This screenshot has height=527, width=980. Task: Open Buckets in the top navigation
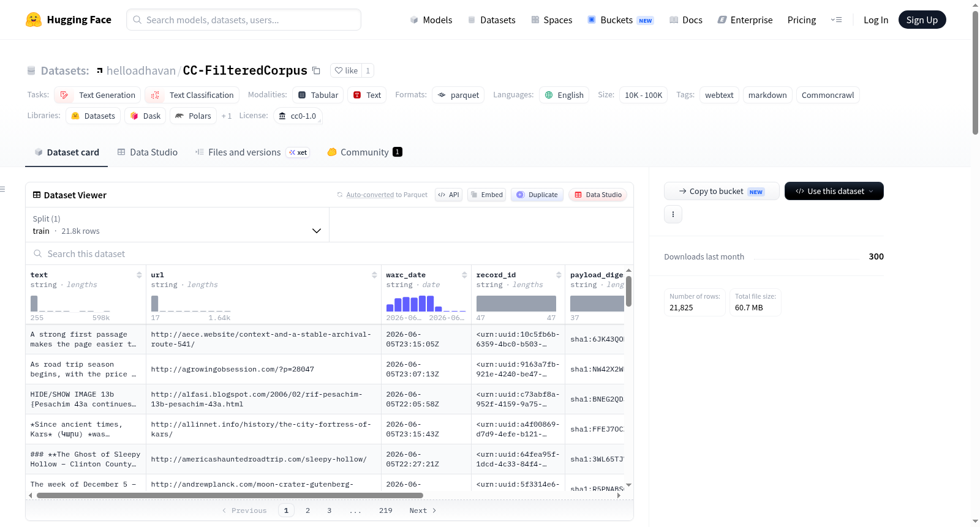620,20
